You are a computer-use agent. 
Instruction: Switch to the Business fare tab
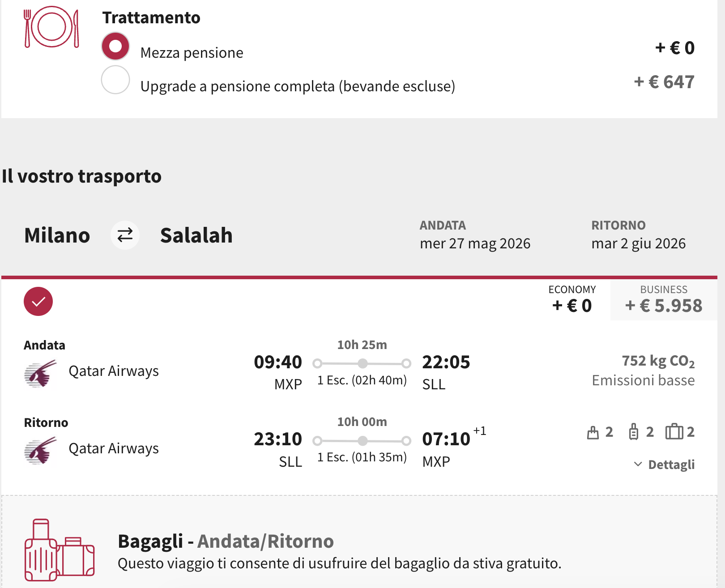click(664, 300)
